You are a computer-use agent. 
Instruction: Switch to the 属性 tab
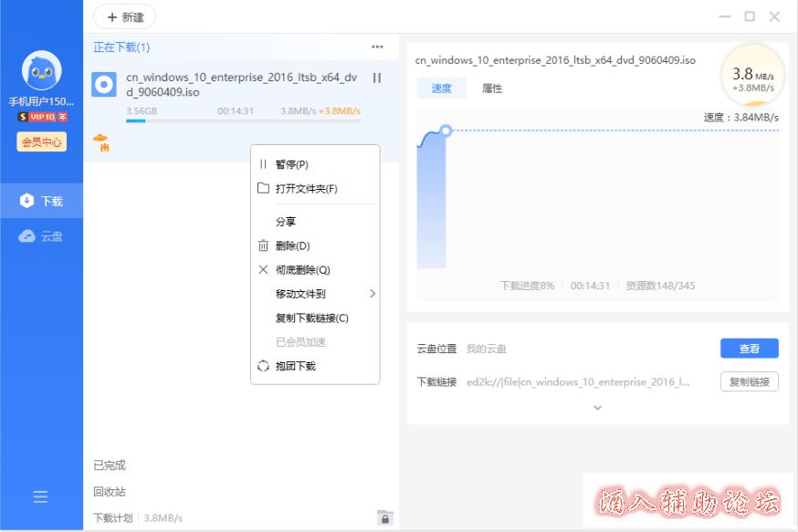tap(491, 88)
